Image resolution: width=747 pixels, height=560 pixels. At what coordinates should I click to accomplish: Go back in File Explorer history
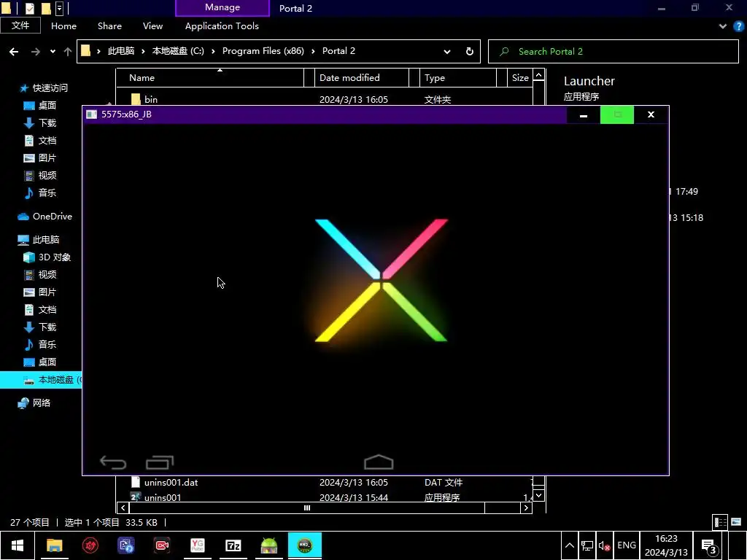14,52
